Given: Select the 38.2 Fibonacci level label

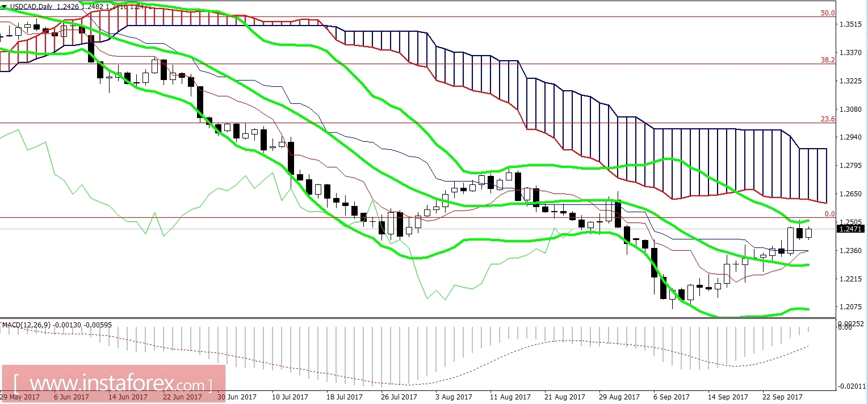Looking at the screenshot, I should 828,59.
